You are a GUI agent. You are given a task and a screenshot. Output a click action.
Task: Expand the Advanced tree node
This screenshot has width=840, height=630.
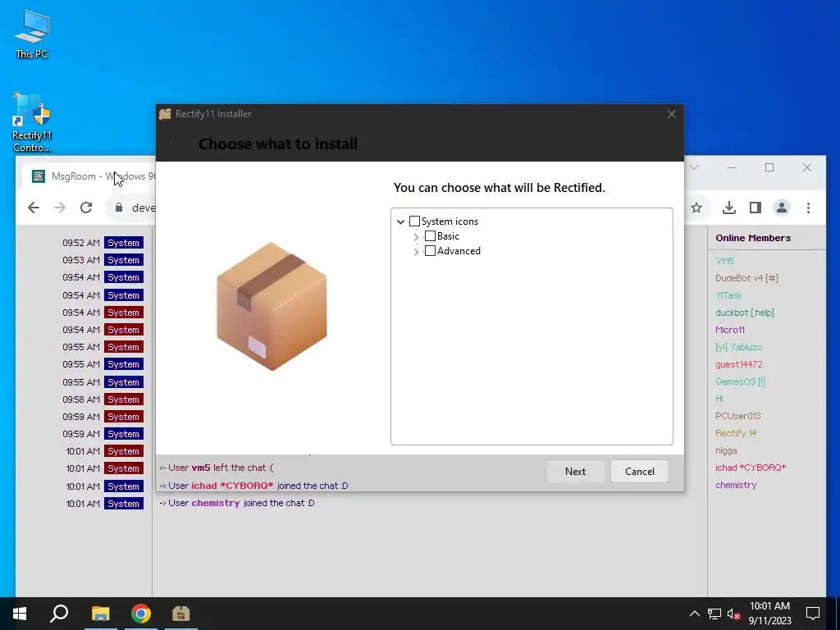tap(416, 251)
